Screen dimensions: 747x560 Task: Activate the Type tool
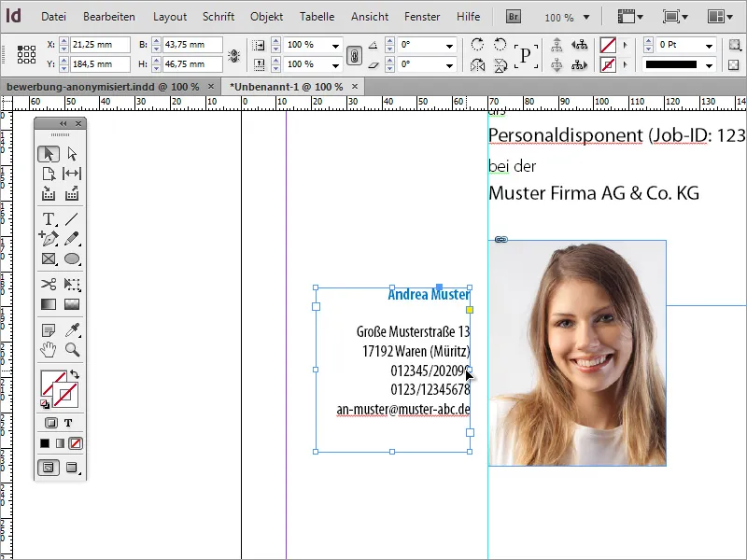pyautogui.click(x=49, y=219)
